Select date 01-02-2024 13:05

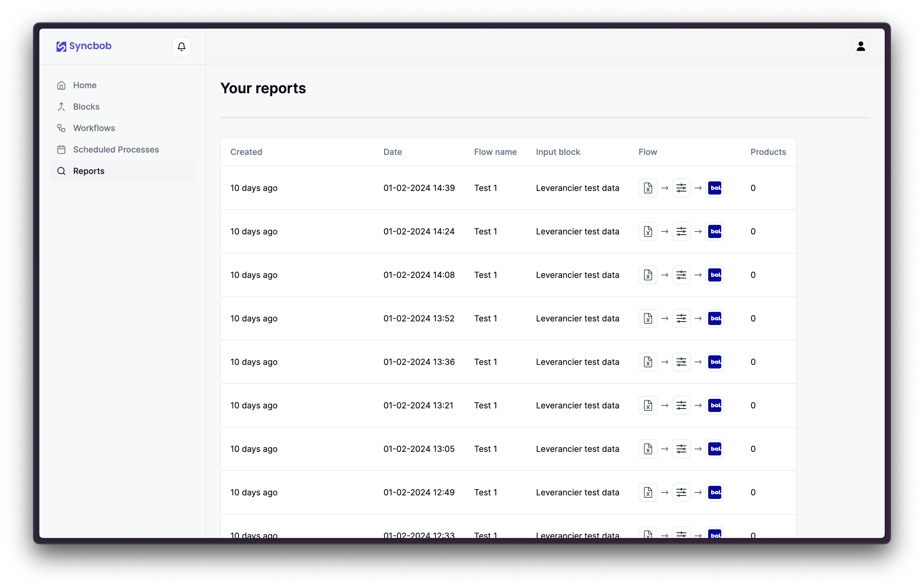click(x=419, y=449)
